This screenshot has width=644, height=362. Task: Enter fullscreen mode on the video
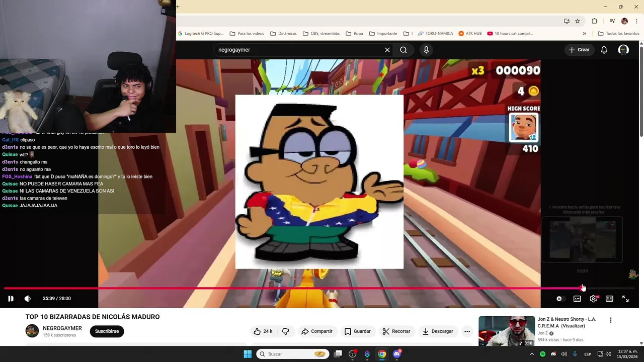point(625,299)
